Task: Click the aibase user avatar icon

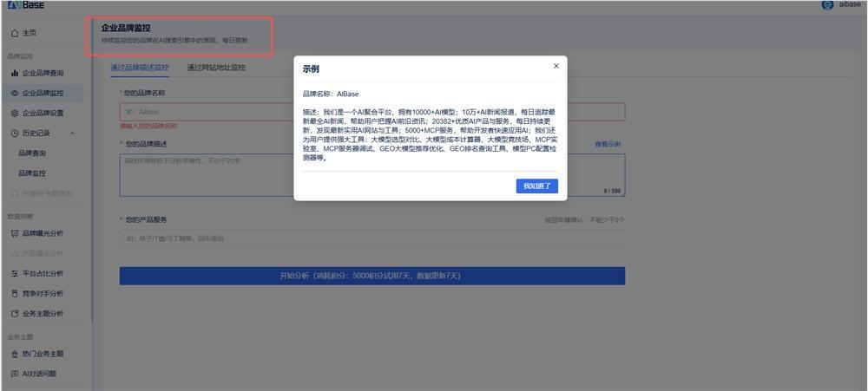Action: coord(826,5)
